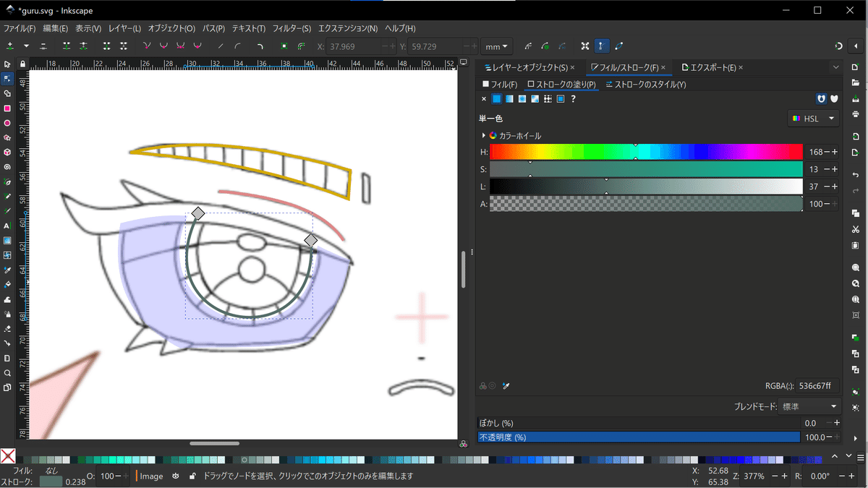
Task: Expand the right command bar overflow arrow
Action: click(856, 438)
